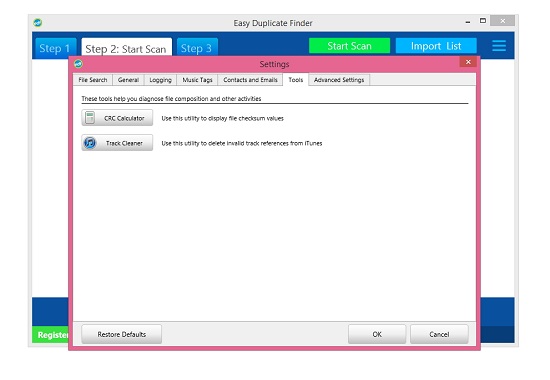The width and height of the screenshot is (550, 380).
Task: Click the Settings title text
Action: (274, 64)
